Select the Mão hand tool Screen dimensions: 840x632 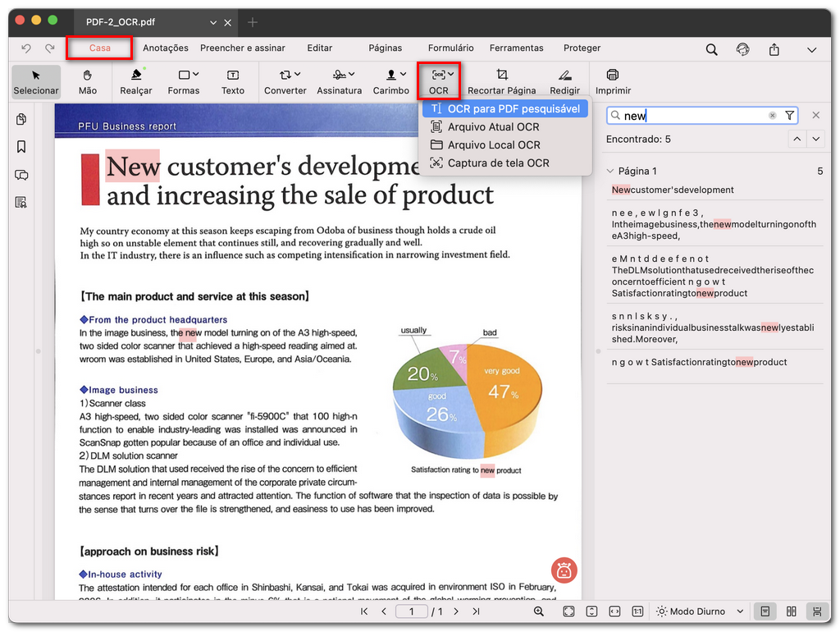pos(89,81)
